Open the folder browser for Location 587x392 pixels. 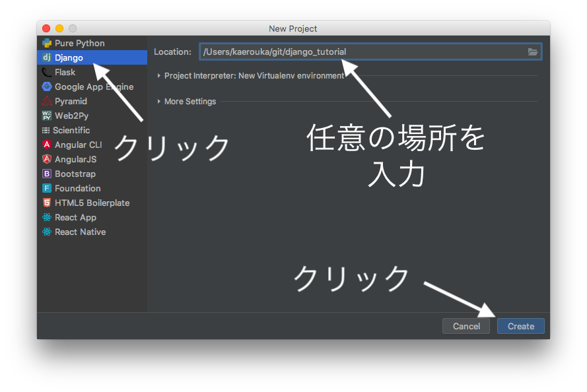pos(532,51)
